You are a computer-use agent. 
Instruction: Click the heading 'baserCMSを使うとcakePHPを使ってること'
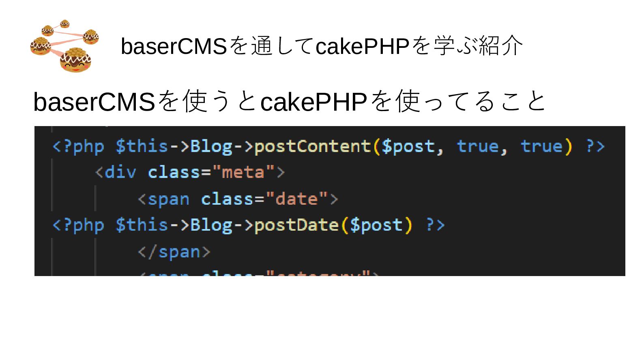tap(290, 101)
